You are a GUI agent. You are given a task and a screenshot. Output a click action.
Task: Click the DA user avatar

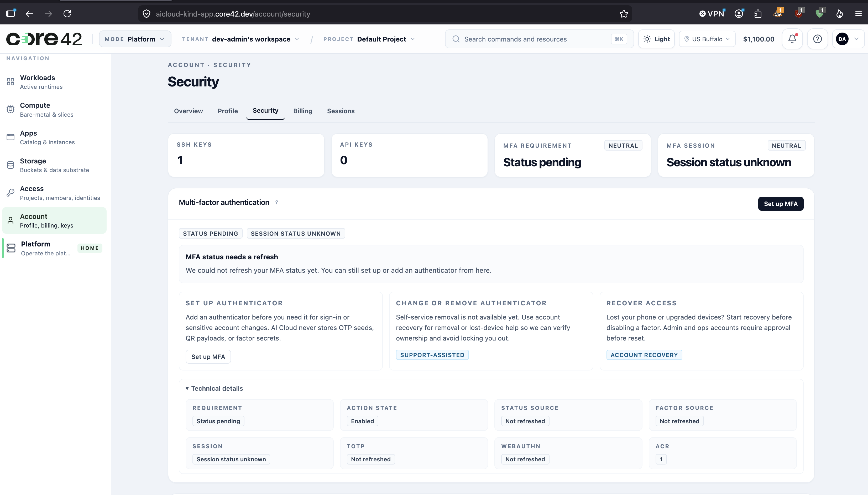(842, 39)
